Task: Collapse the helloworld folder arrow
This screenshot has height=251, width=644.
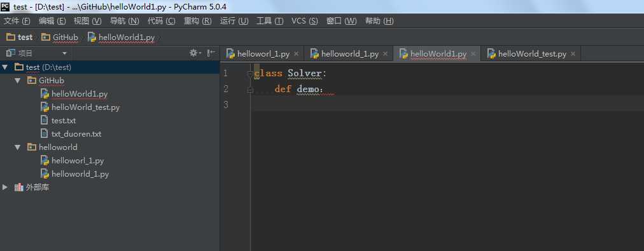Action: (17, 147)
